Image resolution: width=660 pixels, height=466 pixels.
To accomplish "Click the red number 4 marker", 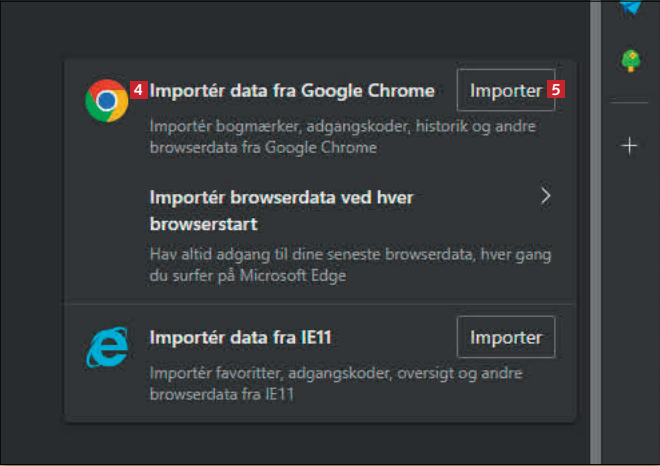I will click(139, 90).
